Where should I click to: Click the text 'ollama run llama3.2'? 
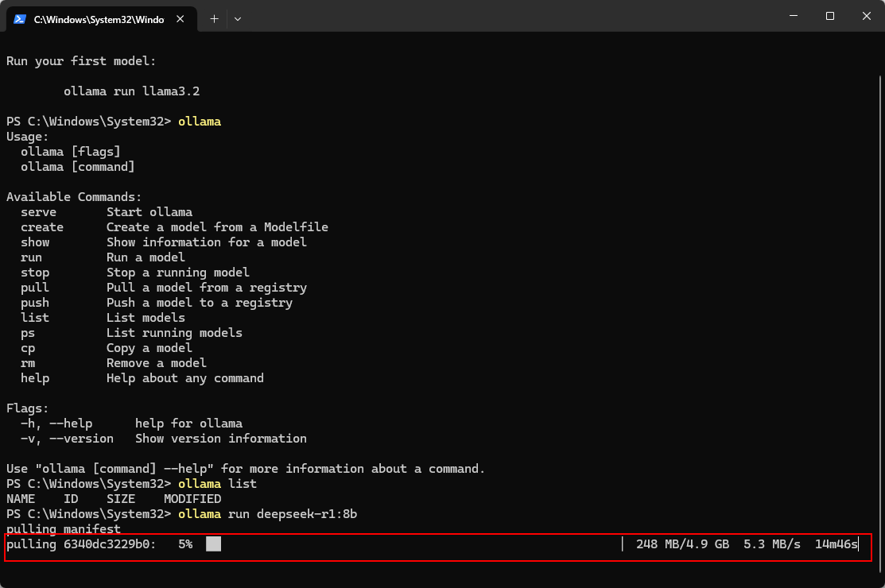[x=131, y=91]
